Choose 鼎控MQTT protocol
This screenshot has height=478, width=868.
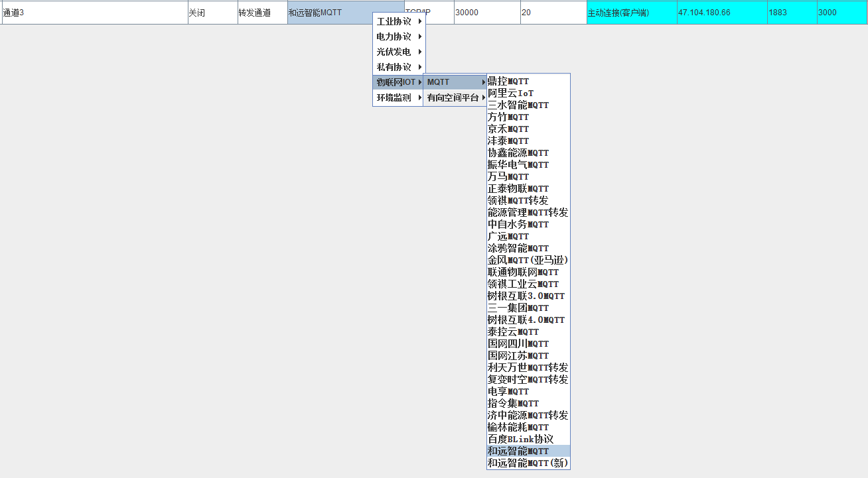[x=528, y=81]
